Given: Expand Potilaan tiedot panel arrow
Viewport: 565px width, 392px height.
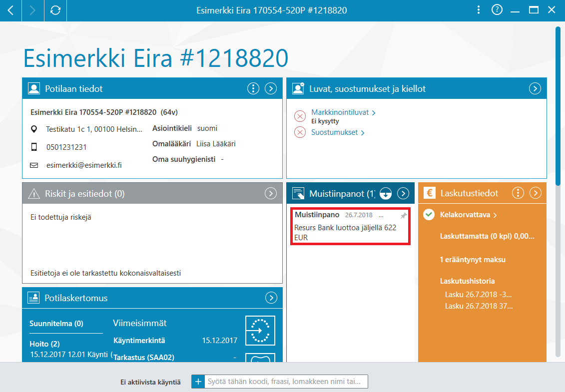Looking at the screenshot, I should click(271, 88).
